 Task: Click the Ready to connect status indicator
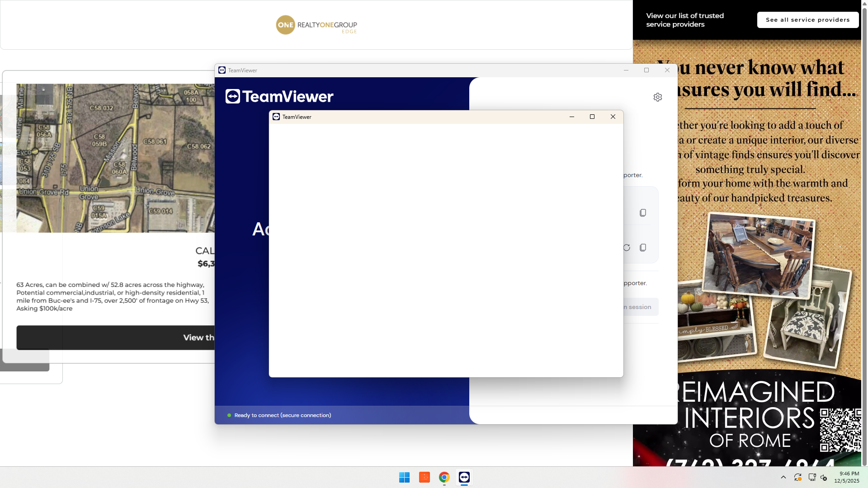[230, 415]
